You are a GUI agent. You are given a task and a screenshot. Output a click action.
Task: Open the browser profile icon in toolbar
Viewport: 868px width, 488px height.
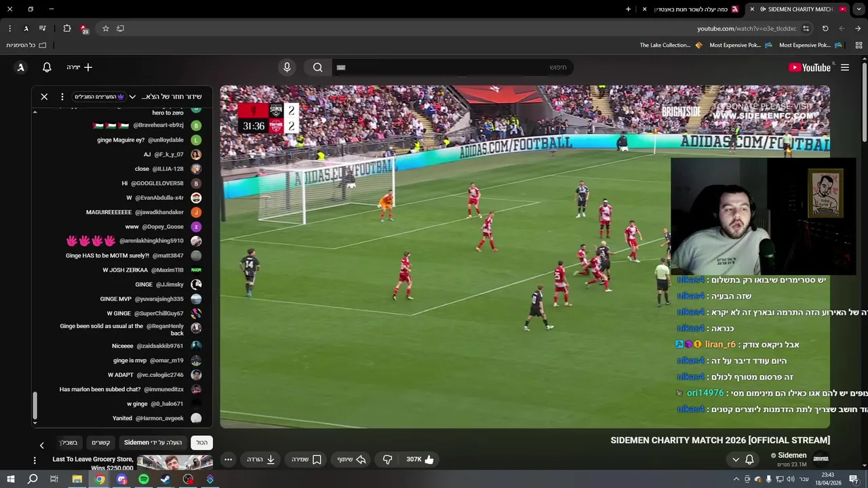26,28
